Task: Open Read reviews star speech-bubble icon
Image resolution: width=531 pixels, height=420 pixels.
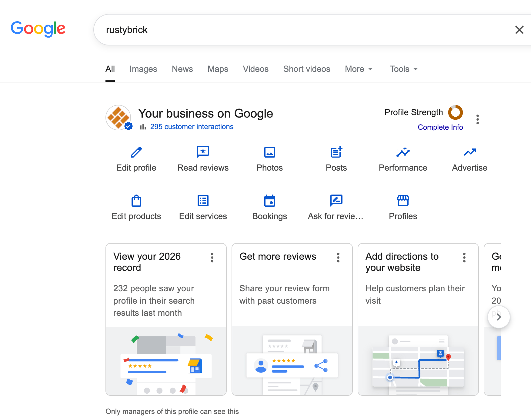Action: pos(203,152)
